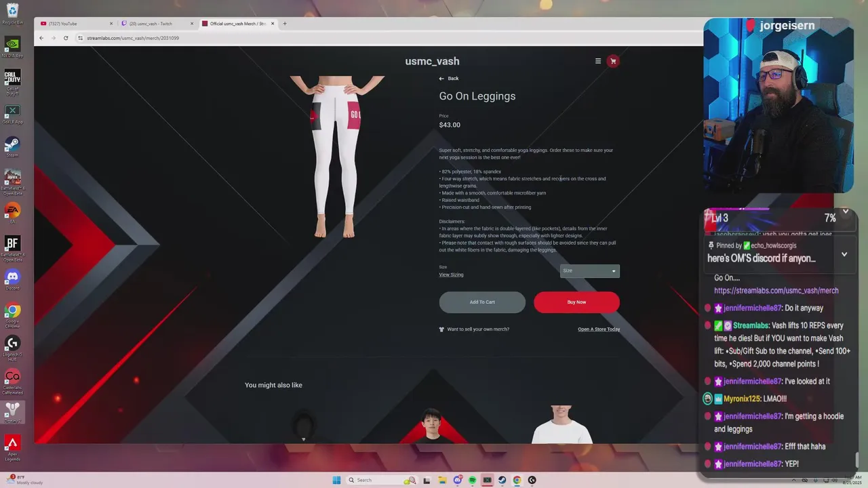Click the product title Go On Leggings
The width and height of the screenshot is (868, 488).
pyautogui.click(x=477, y=96)
